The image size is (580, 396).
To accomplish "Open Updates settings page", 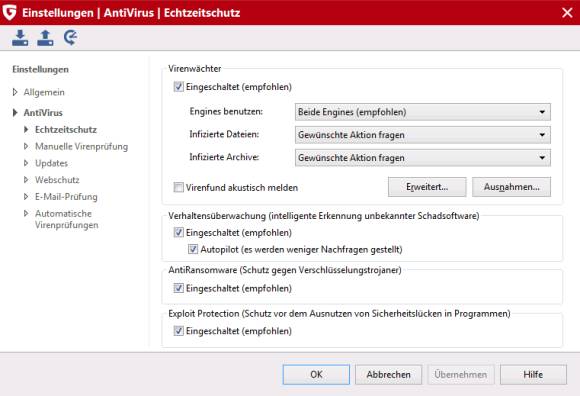I will 51,163.
